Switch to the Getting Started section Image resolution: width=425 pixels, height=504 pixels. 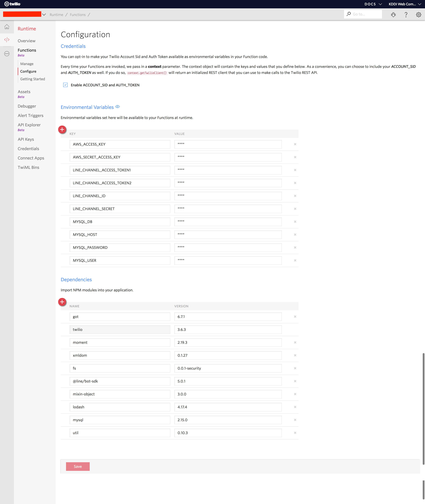(x=33, y=79)
